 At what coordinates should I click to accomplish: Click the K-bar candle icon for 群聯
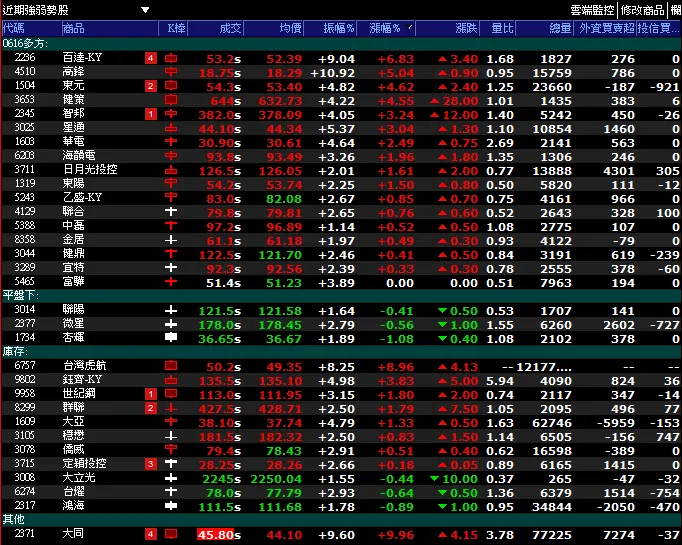171,408
